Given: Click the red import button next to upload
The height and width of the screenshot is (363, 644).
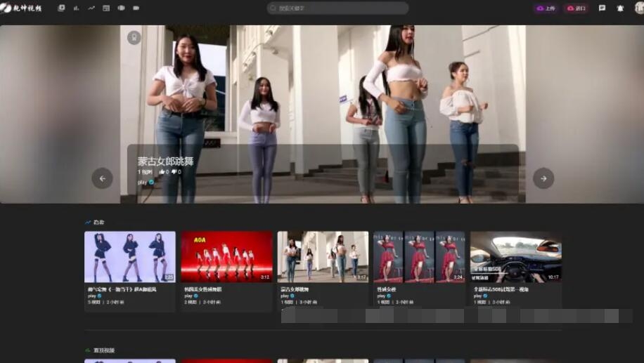Looking at the screenshot, I should (x=576, y=8).
